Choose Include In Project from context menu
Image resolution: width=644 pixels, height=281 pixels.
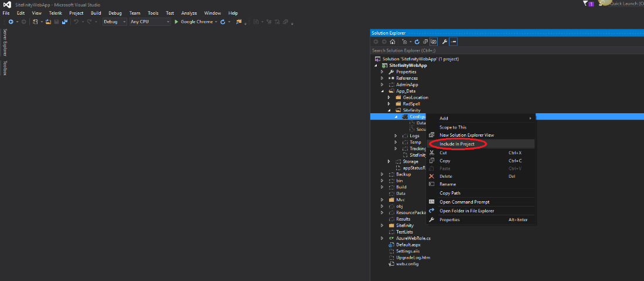coord(481,144)
